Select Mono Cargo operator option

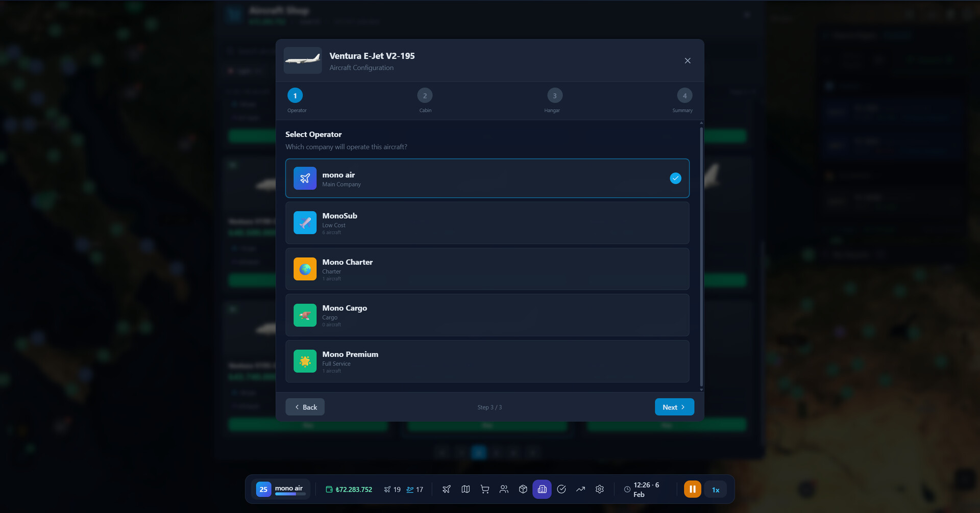(x=487, y=315)
